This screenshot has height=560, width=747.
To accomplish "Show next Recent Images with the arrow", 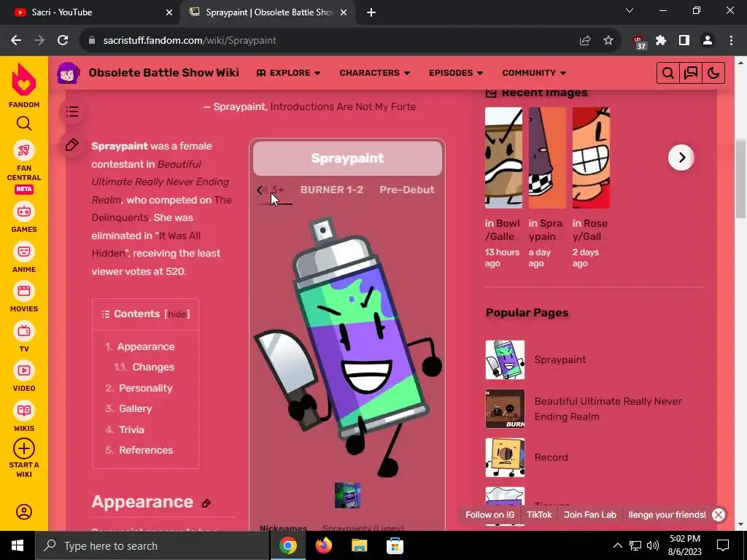I will point(681,157).
